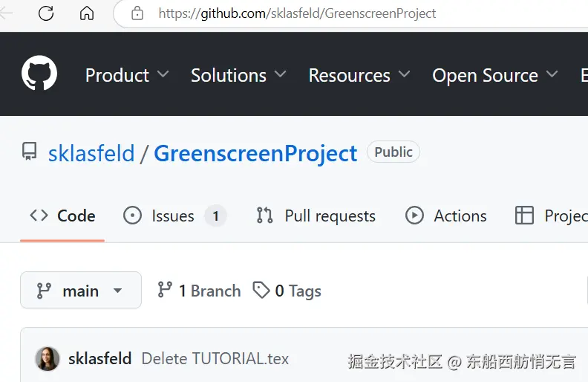Go to the browser home page icon
Screen dimensions: 588x382
[x=87, y=13]
